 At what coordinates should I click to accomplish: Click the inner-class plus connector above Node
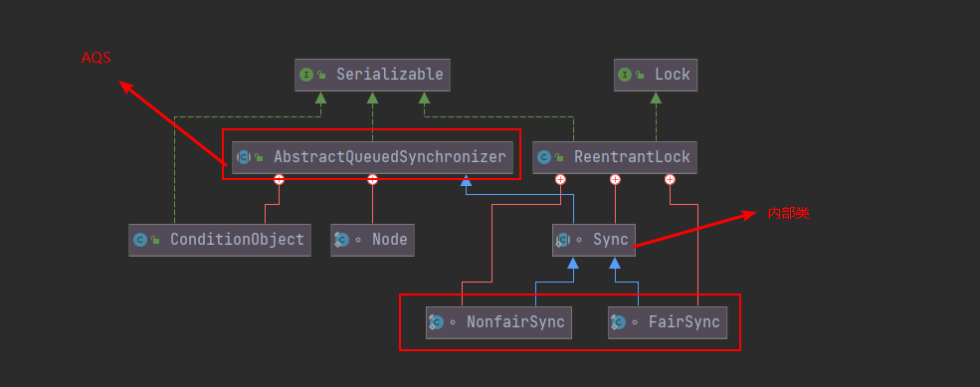[x=372, y=180]
